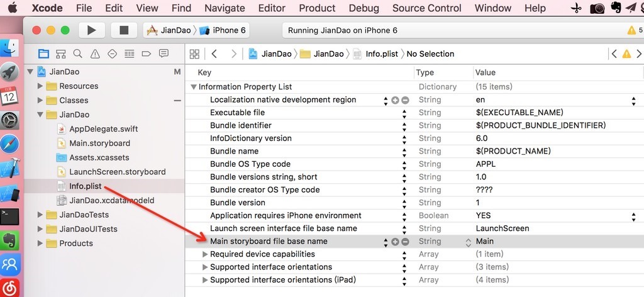This screenshot has height=297, width=644.
Task: Open the symbol navigator tab
Action: (60, 53)
